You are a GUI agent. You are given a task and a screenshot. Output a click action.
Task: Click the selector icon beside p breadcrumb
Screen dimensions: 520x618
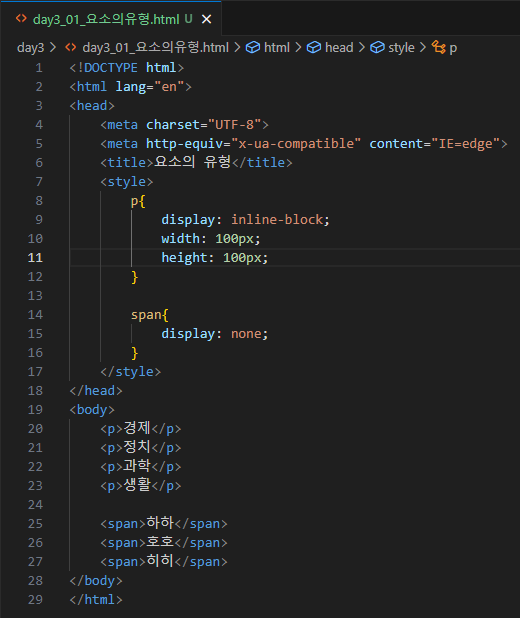(x=438, y=47)
